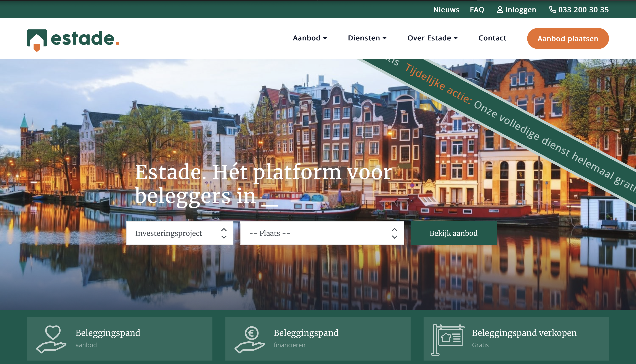
Task: Open the Over Estade dropdown menu
Action: pos(432,38)
